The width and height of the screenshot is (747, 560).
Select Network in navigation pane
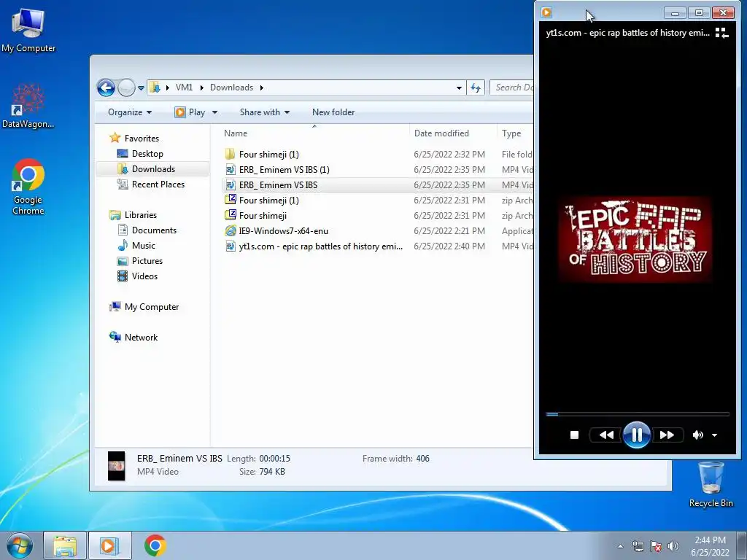141,338
